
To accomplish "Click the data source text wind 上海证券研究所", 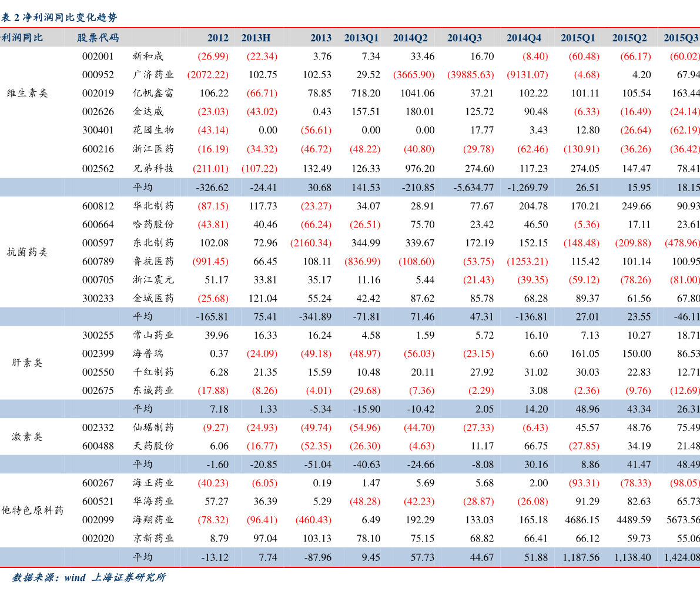I will [115, 577].
